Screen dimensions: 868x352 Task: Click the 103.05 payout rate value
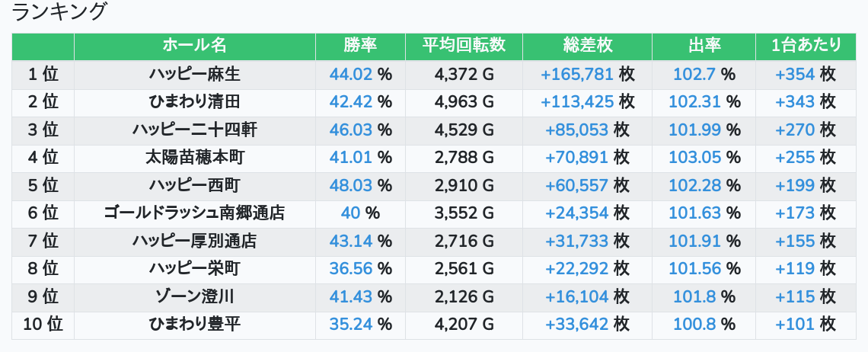pyautogui.click(x=694, y=157)
